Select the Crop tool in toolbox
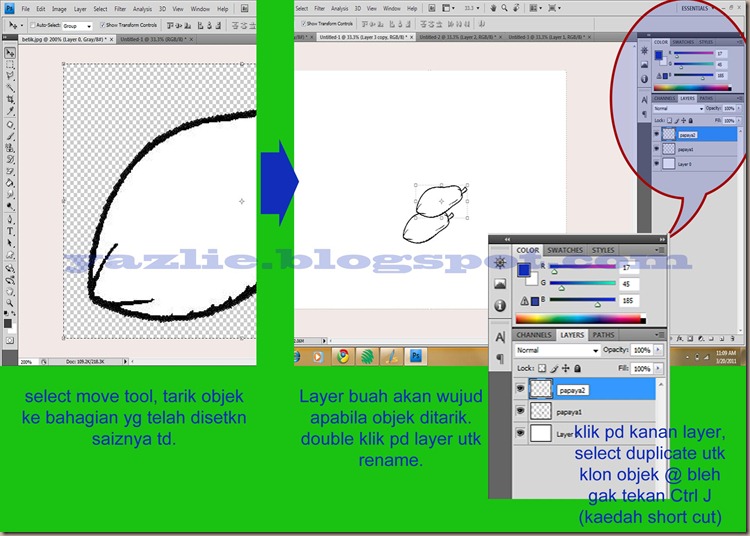Screen dimensions: 750x536 coord(10,99)
